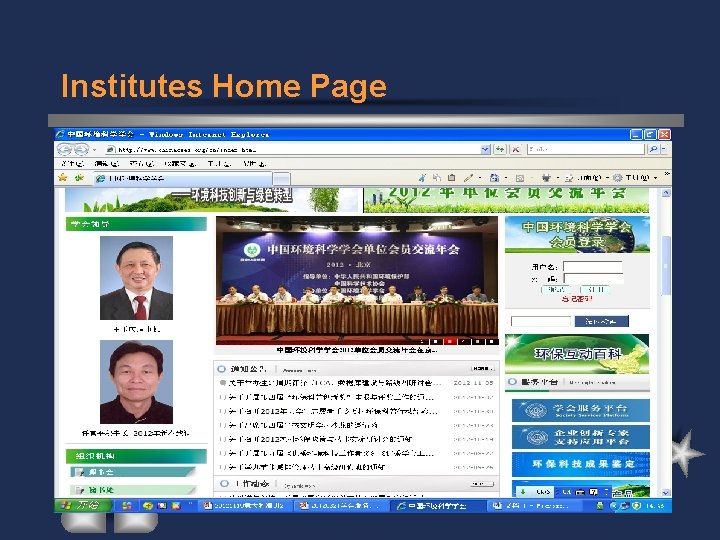Open the 学会服务平台 banner link
Image resolution: width=720 pixels, height=540 pixels.
tap(580, 410)
